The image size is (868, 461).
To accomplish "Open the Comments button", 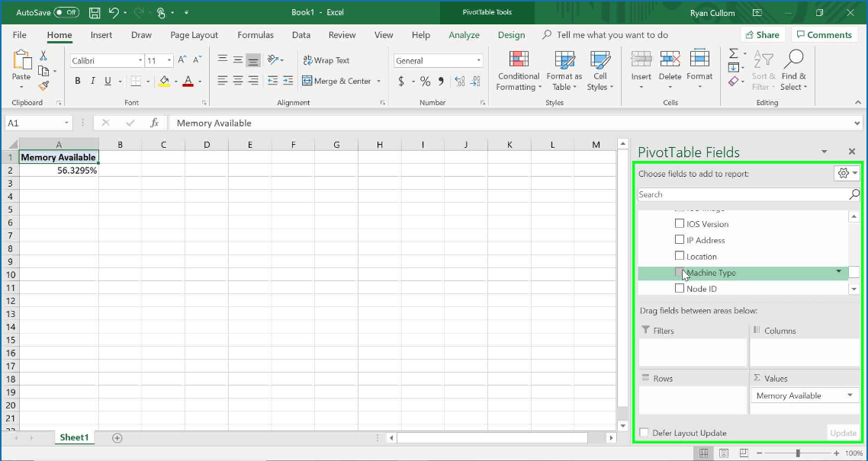I will (825, 35).
